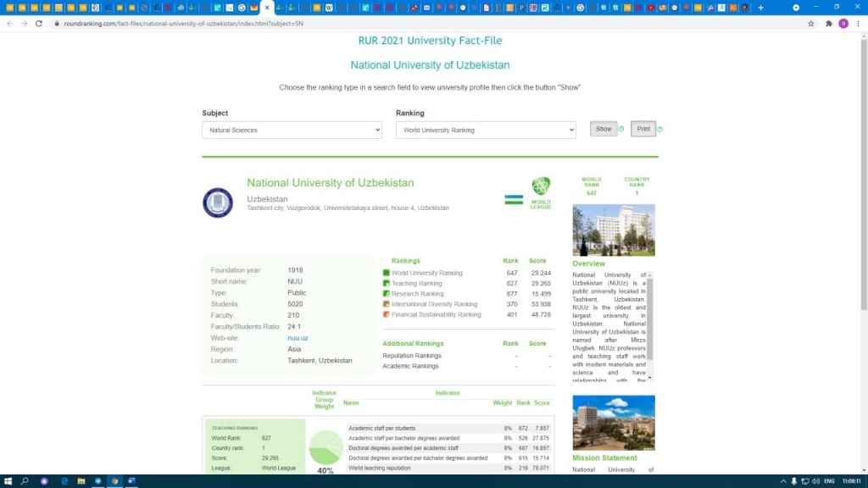Open Windows taskbar search
This screenshot has width=868, height=488.
[25, 481]
